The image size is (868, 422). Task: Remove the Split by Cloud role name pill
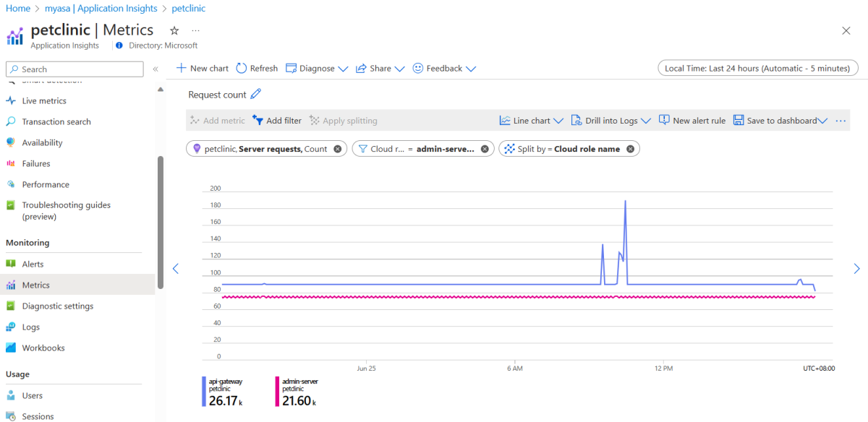pyautogui.click(x=630, y=149)
